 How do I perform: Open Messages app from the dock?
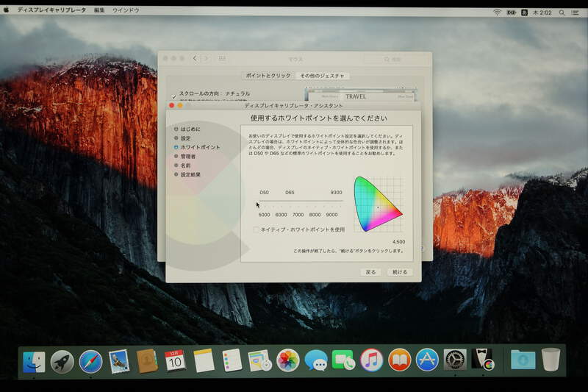click(316, 360)
